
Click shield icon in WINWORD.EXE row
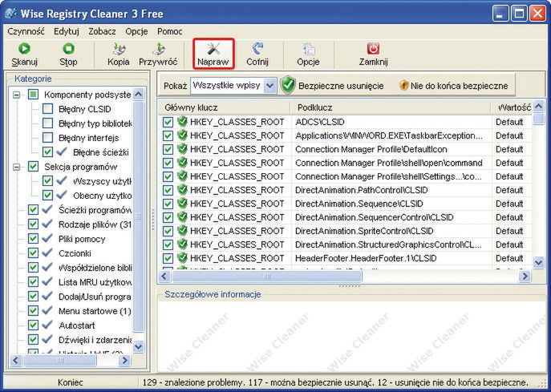[182, 135]
